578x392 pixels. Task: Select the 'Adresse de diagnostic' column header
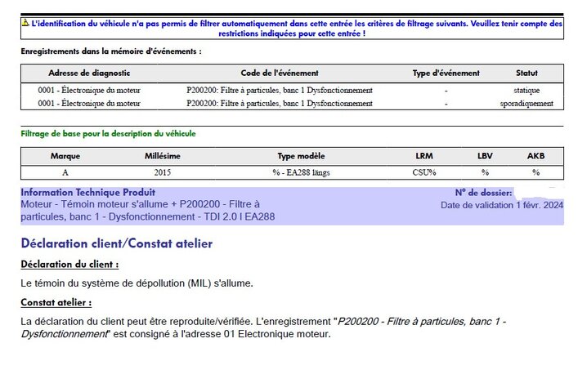point(89,73)
